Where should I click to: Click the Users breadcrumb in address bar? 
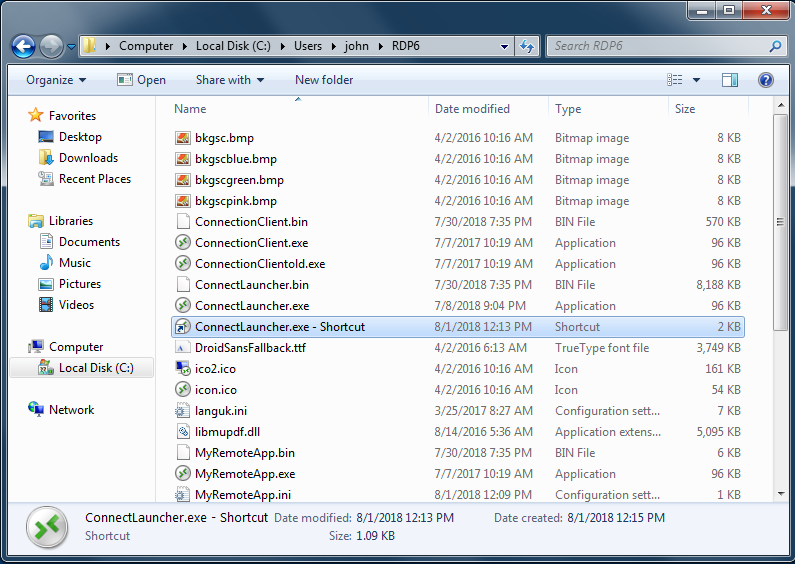(308, 46)
